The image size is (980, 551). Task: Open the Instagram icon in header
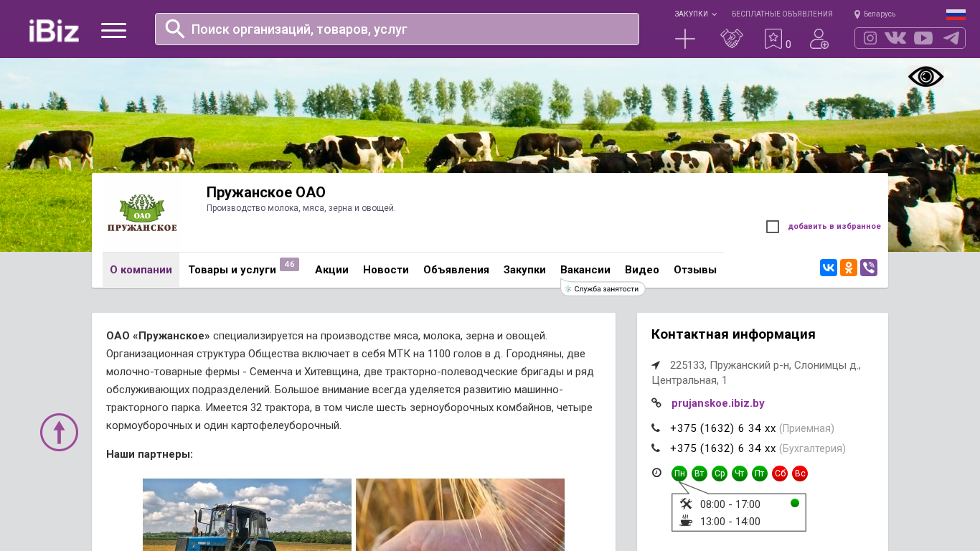[x=870, y=38]
